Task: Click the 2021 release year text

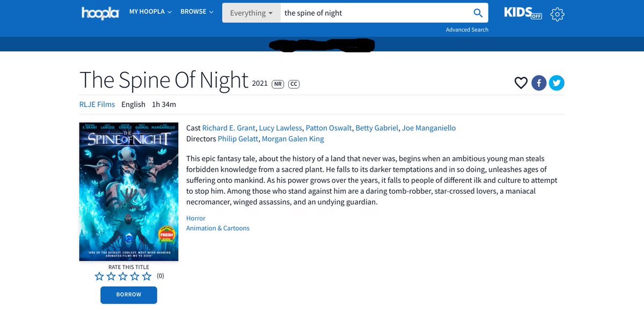Action: pyautogui.click(x=260, y=83)
